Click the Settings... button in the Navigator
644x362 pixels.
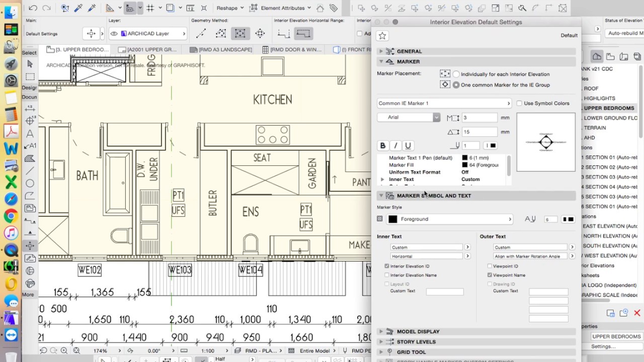[x=603, y=346]
